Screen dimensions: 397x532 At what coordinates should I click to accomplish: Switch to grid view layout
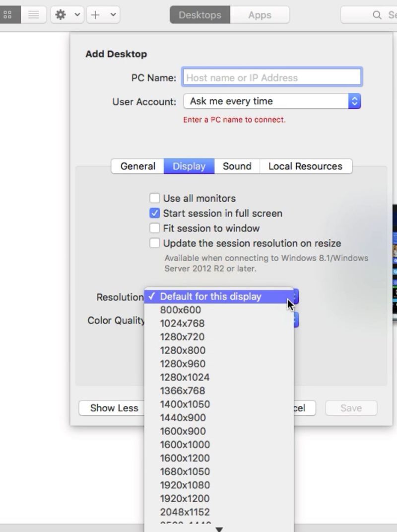coord(8,14)
